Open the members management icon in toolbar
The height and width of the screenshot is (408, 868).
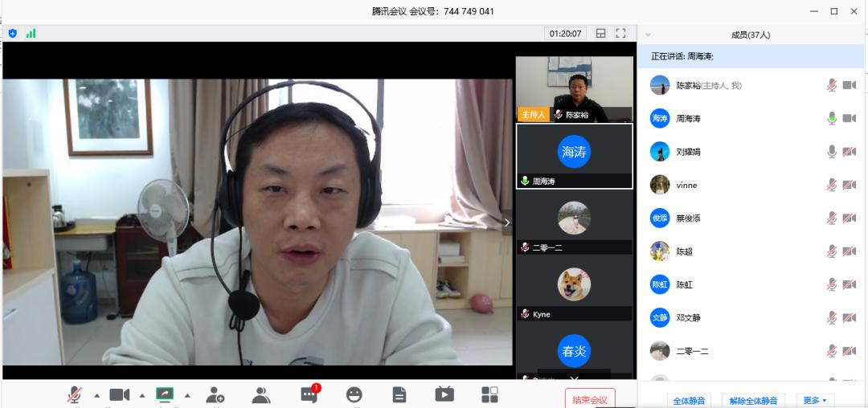[x=260, y=394]
